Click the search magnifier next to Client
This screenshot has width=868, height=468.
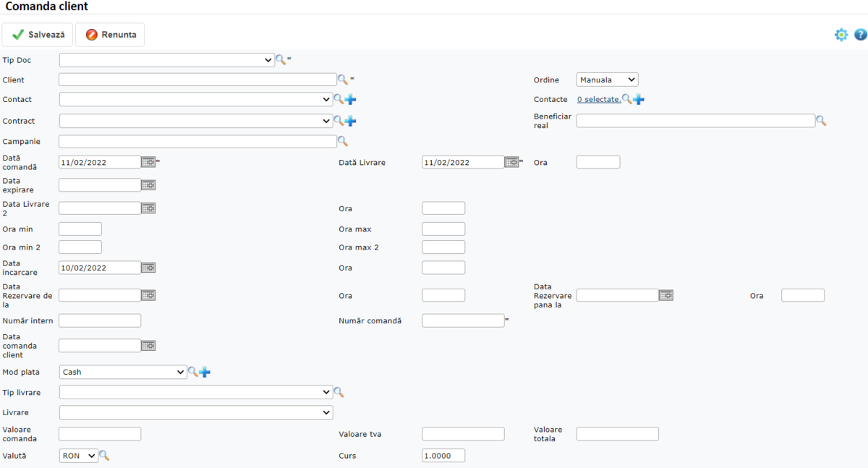point(342,80)
